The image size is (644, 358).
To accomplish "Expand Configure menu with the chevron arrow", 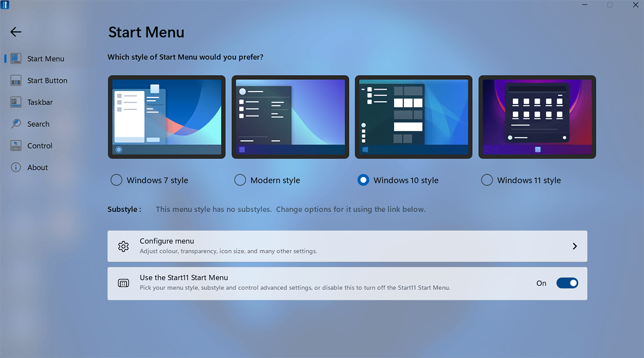I will pos(575,246).
